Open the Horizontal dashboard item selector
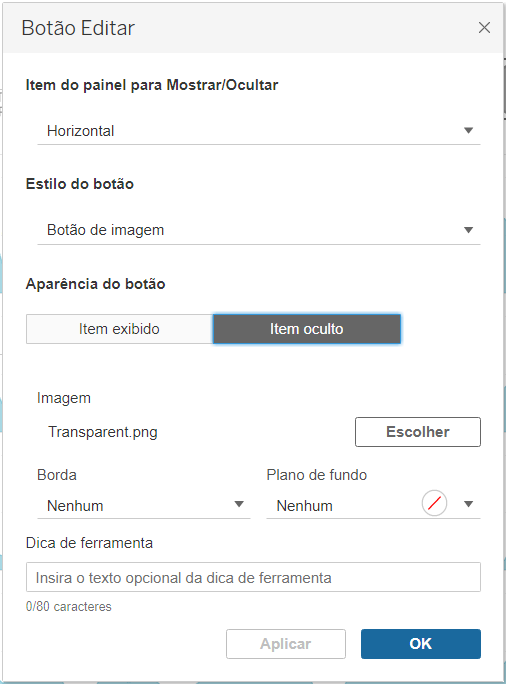Image resolution: width=506 pixels, height=684 pixels. click(x=259, y=131)
